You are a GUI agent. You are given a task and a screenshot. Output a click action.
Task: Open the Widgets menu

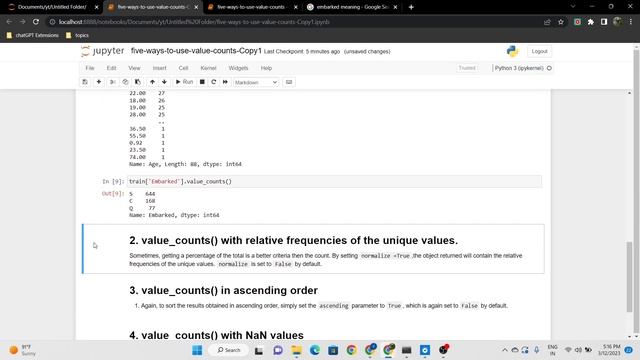238,68
